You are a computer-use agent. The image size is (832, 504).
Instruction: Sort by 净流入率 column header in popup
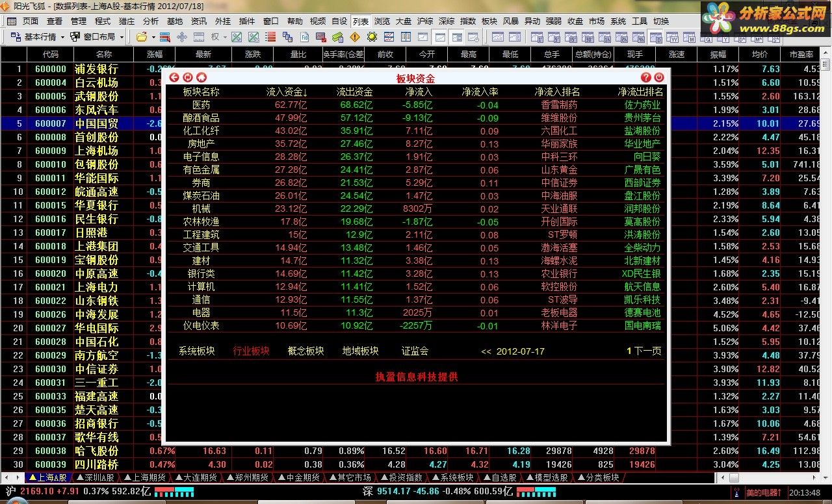click(480, 92)
